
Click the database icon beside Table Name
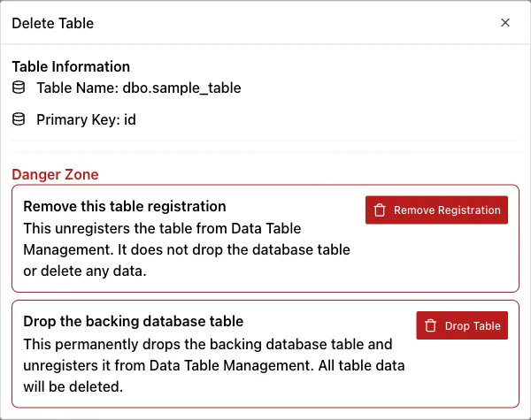pyautogui.click(x=19, y=88)
